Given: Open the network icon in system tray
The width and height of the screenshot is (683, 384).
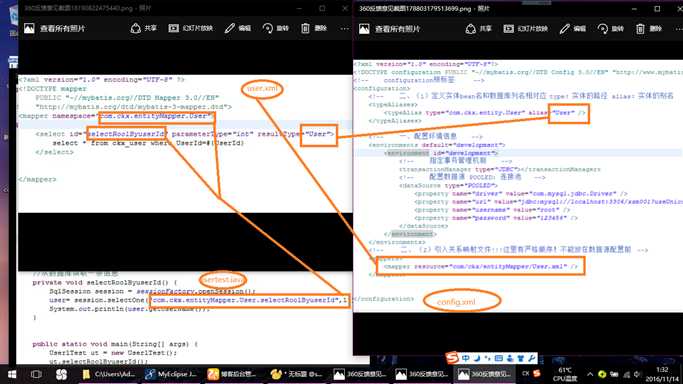Looking at the screenshot, I should (x=626, y=374).
